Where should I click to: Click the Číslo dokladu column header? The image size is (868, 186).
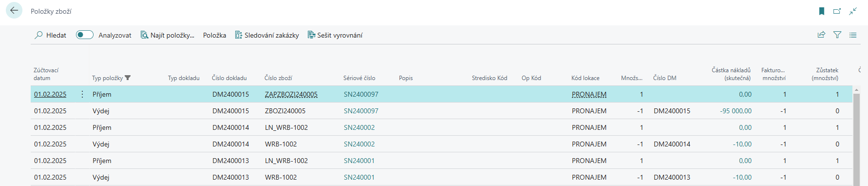click(229, 78)
